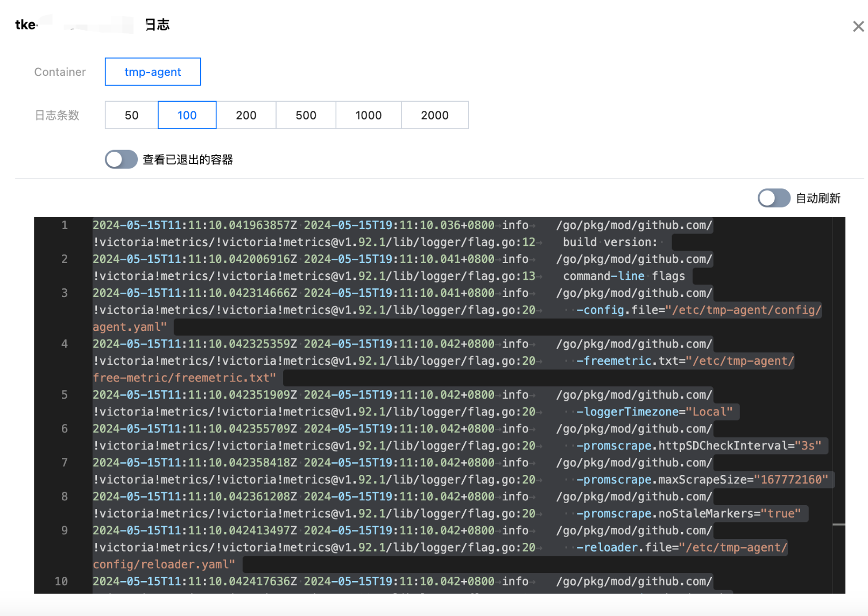Set log line count to 500
868x616 pixels.
pos(306,115)
